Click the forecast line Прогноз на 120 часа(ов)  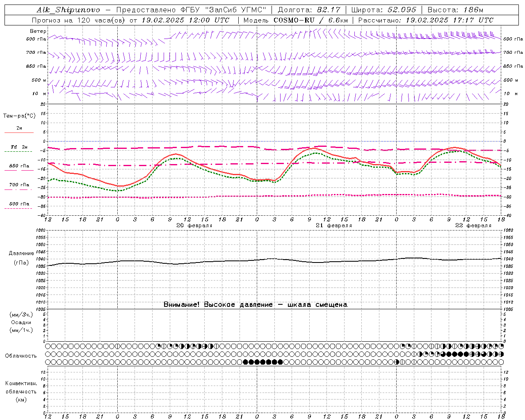coord(79,20)
